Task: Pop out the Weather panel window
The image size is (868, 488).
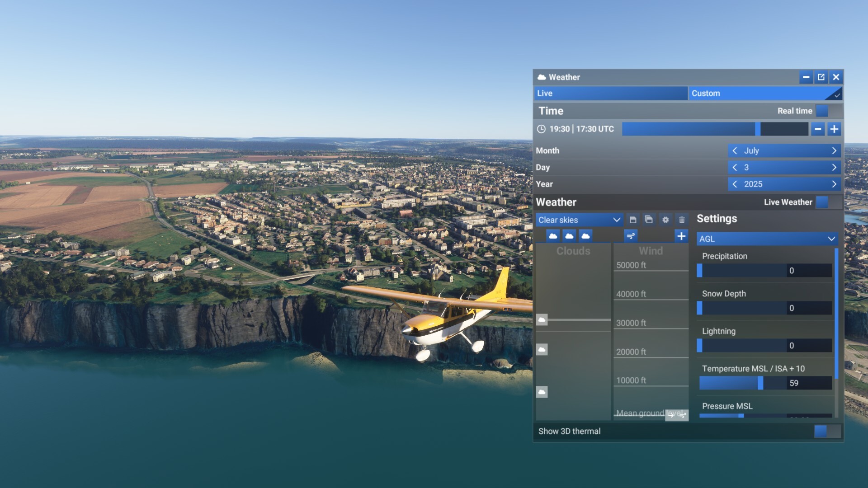Action: click(821, 77)
